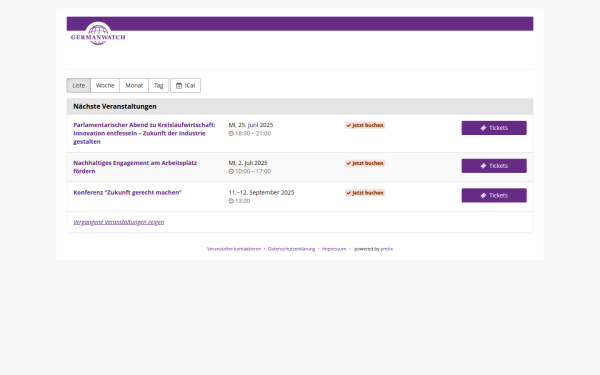Open Nachhaltiges Engagement am Arbeitsplatz event link
Screen dimensions: 600x375
[x=135, y=167]
